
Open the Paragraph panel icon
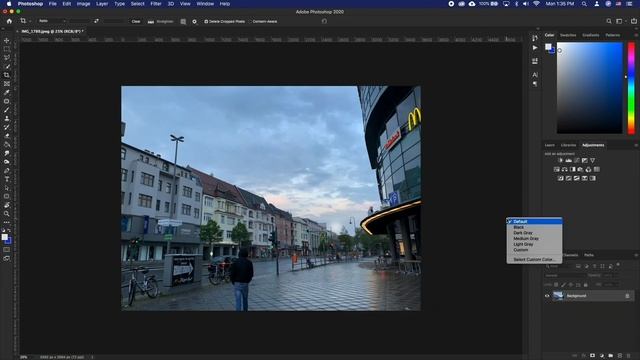point(535,84)
